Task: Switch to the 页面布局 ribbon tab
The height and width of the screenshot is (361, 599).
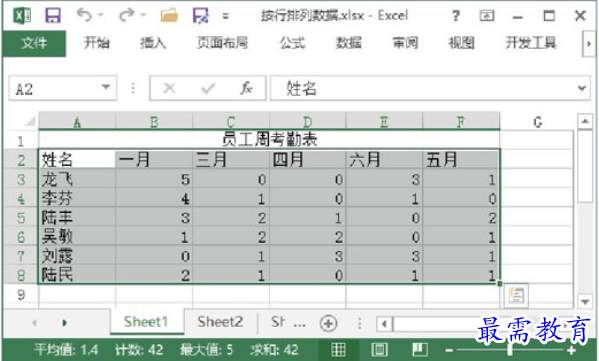Action: coord(222,43)
